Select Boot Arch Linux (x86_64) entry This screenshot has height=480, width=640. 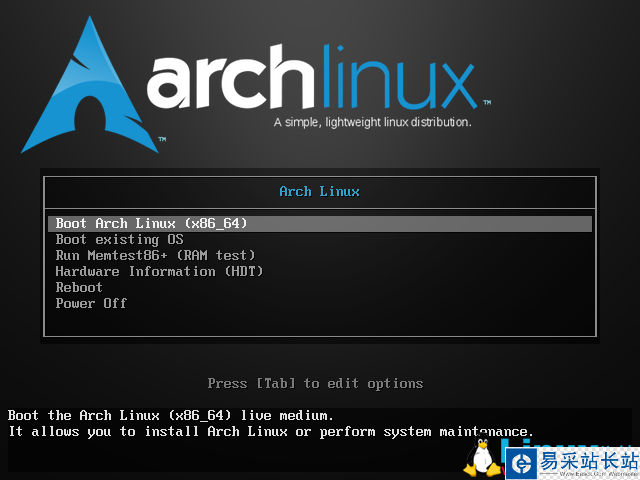click(320, 224)
